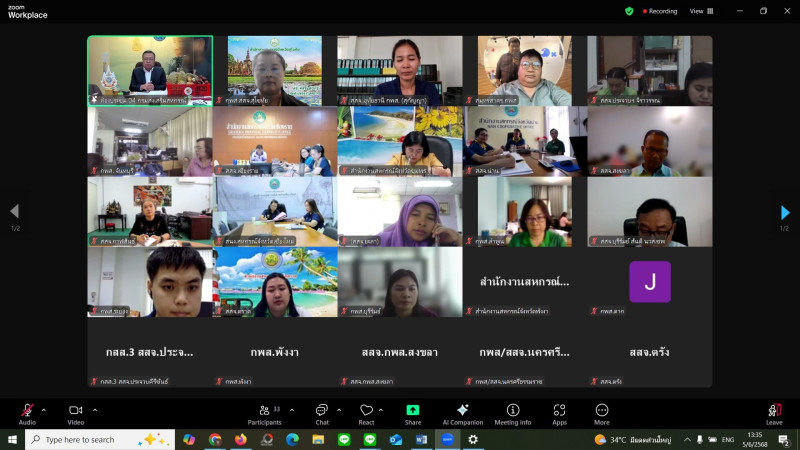Select the purple J avatar participant tile
The image size is (800, 450).
(x=649, y=282)
